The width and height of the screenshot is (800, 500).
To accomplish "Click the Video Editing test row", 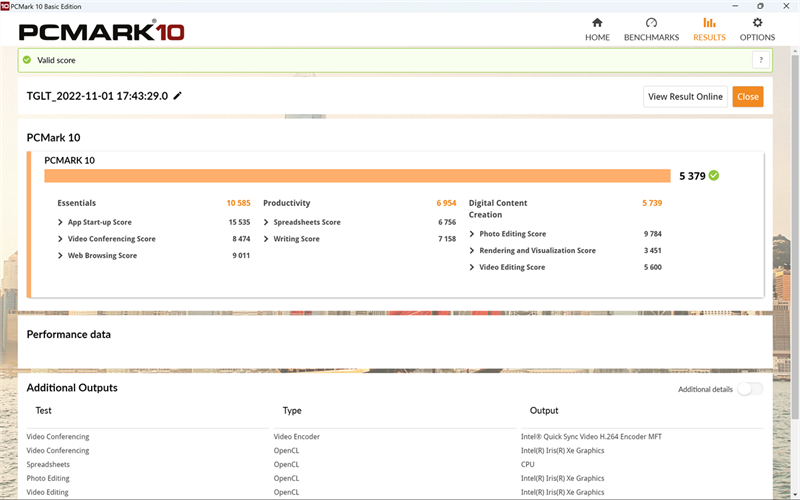I will click(47, 492).
